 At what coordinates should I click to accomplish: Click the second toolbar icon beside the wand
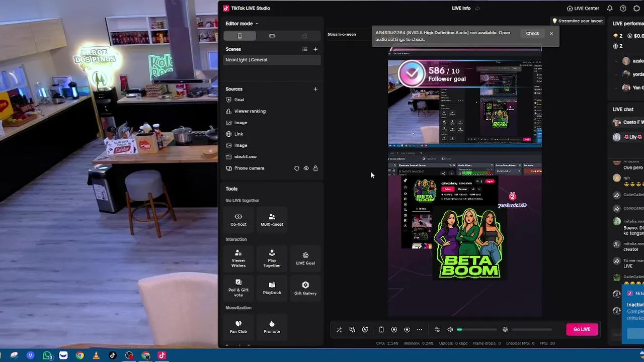click(x=352, y=330)
